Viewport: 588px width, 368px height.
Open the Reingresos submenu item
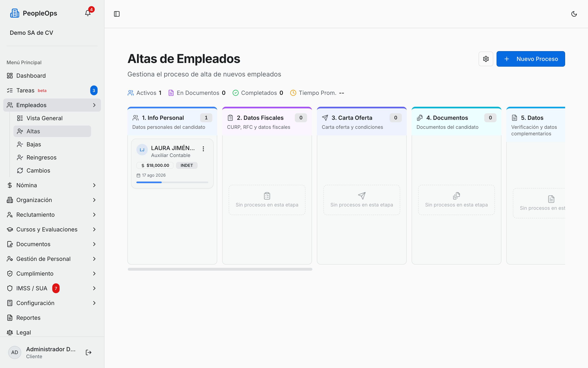click(x=52, y=157)
